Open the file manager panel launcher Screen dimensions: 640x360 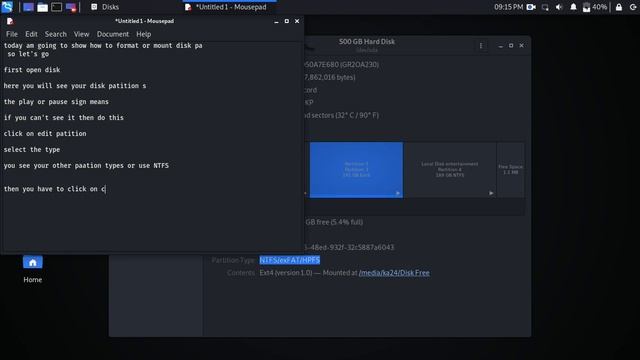coord(42,7)
